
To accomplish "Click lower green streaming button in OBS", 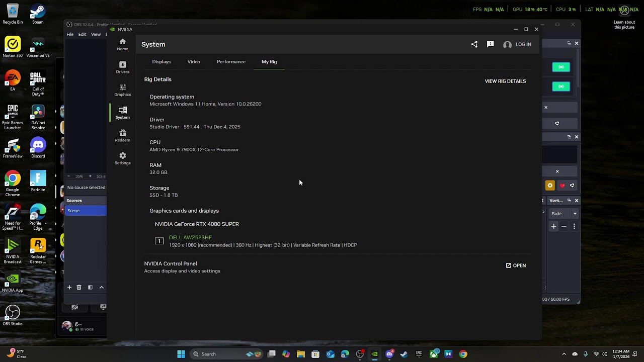I will tap(561, 86).
